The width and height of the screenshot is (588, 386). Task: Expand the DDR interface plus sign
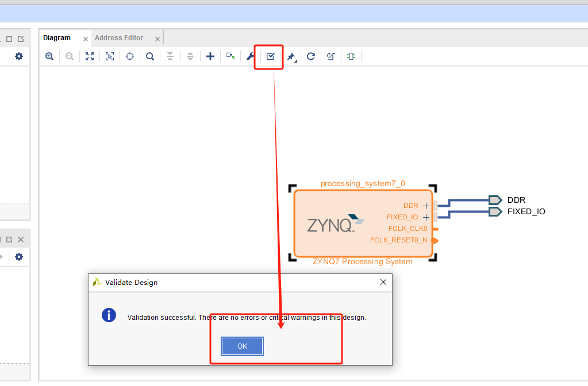[x=426, y=206]
